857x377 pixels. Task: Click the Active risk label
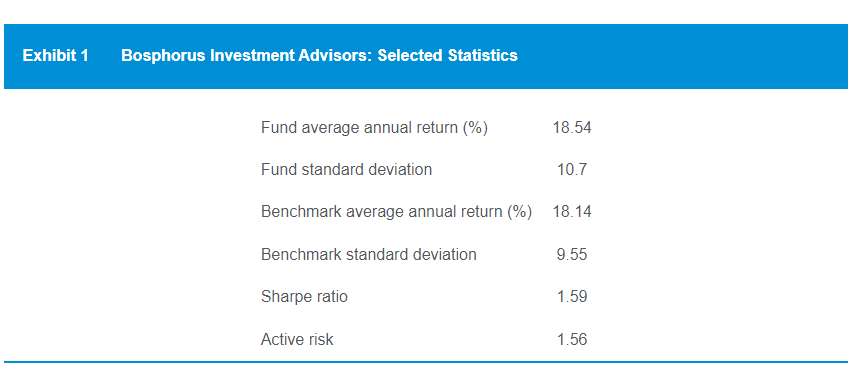point(297,339)
